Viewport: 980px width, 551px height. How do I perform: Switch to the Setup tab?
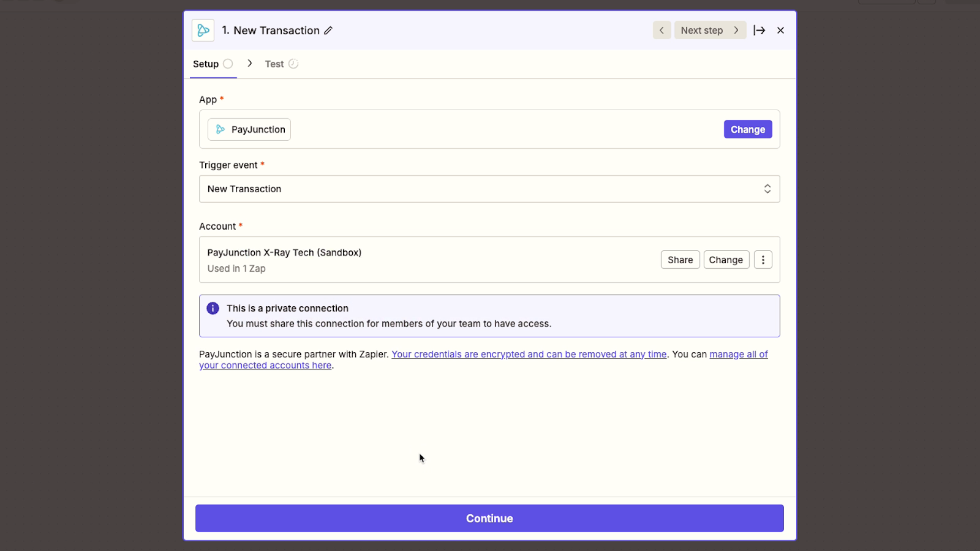click(213, 64)
